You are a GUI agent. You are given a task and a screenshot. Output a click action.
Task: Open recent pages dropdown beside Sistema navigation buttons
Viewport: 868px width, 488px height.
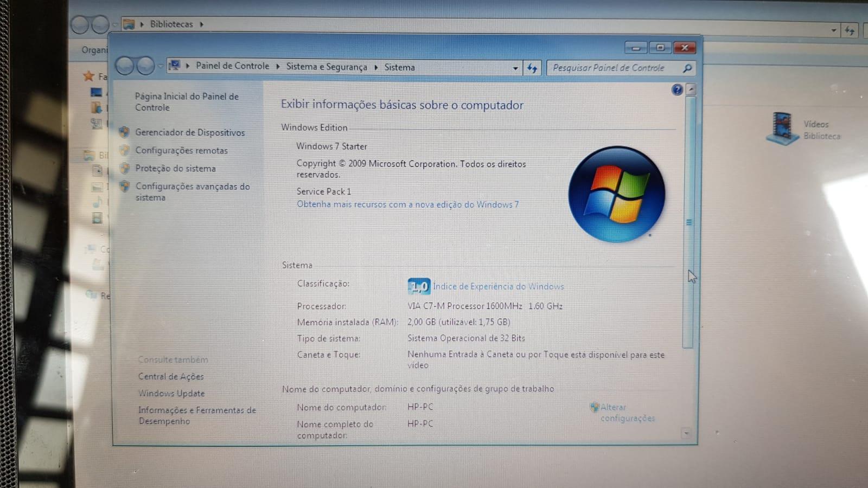click(x=161, y=67)
